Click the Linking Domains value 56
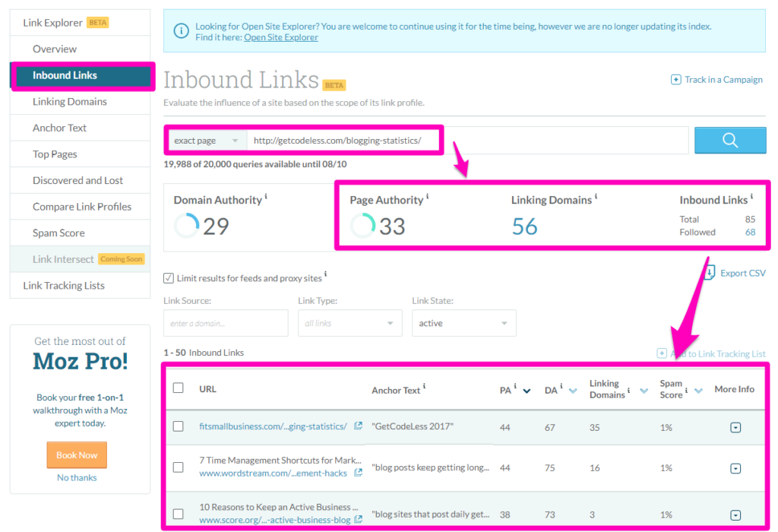The height and width of the screenshot is (532, 778). (x=524, y=226)
